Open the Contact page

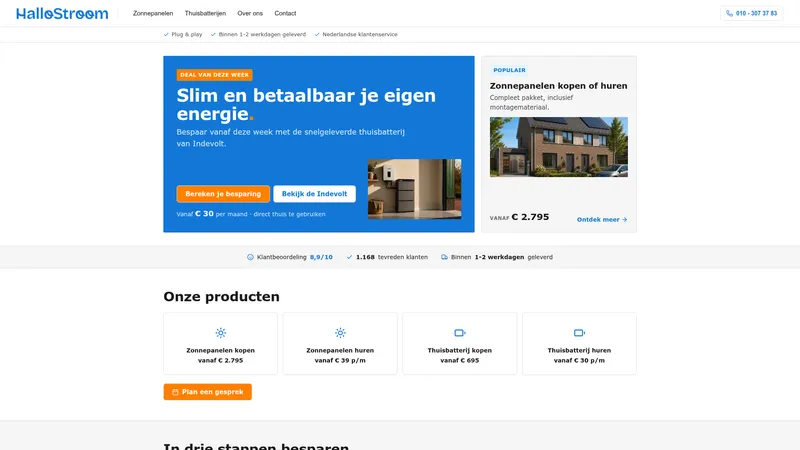click(285, 13)
